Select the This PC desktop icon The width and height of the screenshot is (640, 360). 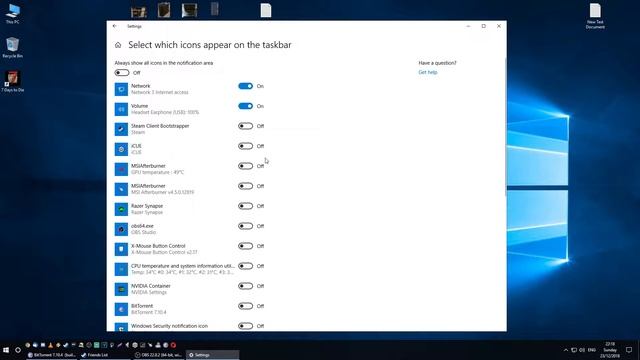click(x=13, y=13)
